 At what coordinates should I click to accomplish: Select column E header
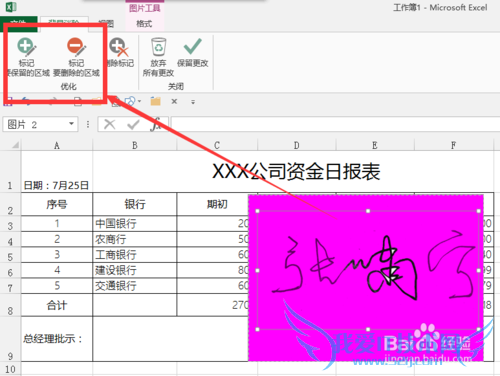tap(375, 145)
